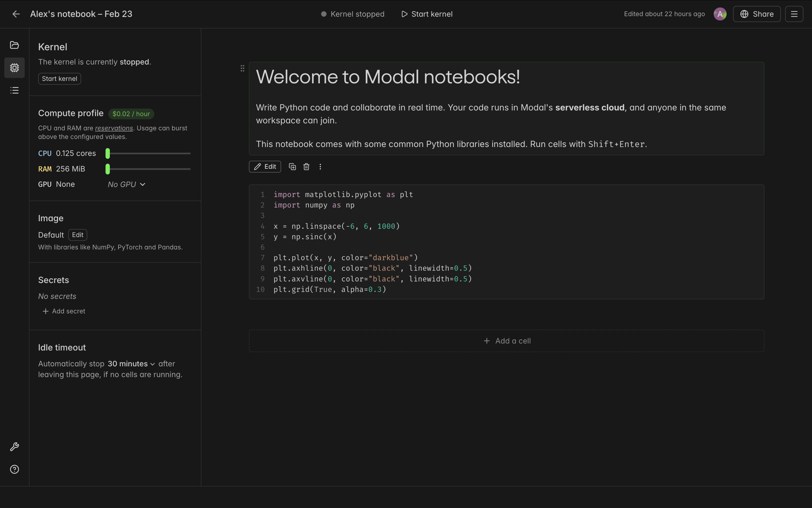Image resolution: width=812 pixels, height=508 pixels.
Task: Select the Kernel chip sidebar icon
Action: click(14, 68)
